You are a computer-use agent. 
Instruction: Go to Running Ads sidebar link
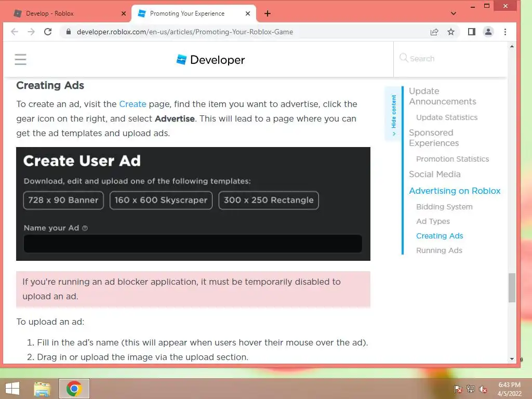439,251
